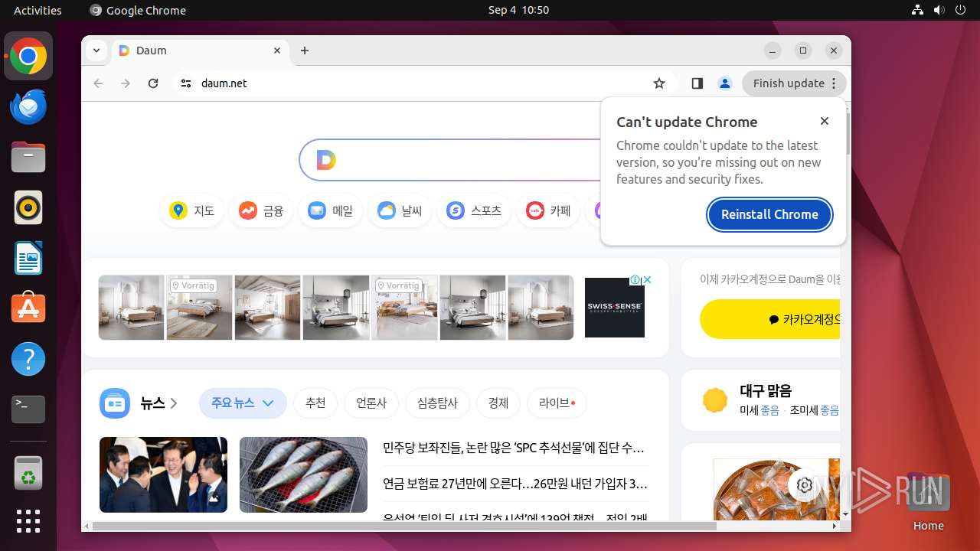Select the 경제 news tab

click(498, 403)
